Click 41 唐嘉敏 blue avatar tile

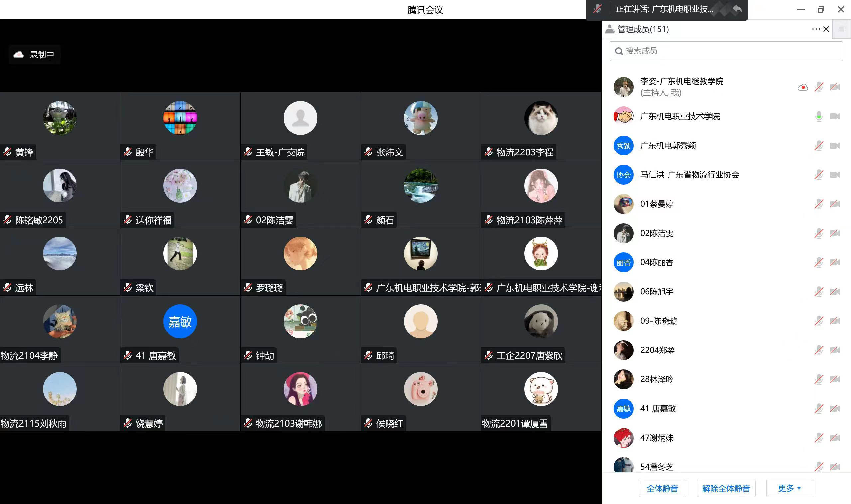point(180,321)
